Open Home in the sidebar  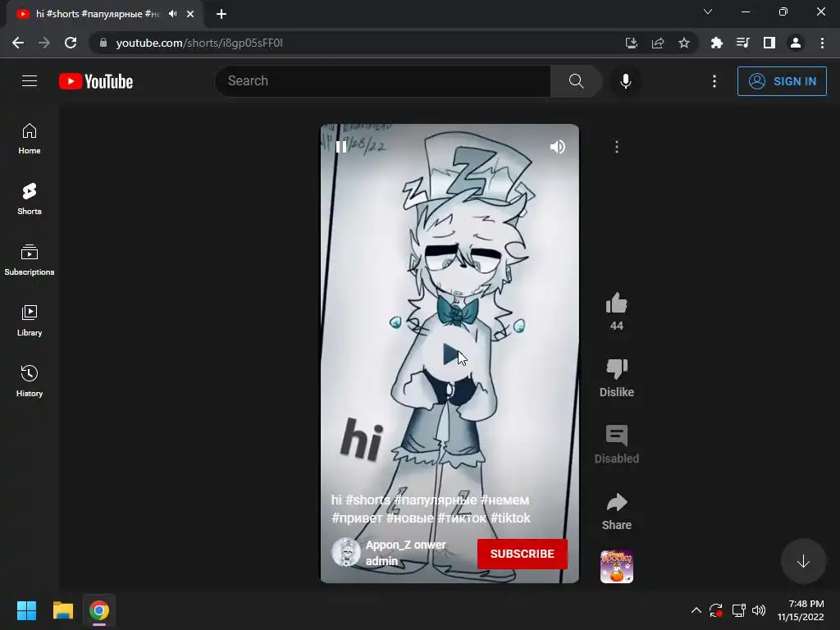tap(30, 139)
